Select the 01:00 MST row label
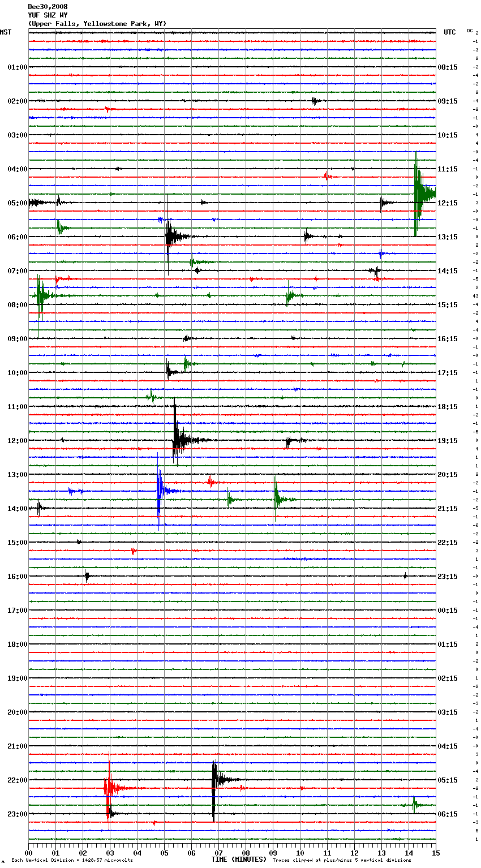 17,67
